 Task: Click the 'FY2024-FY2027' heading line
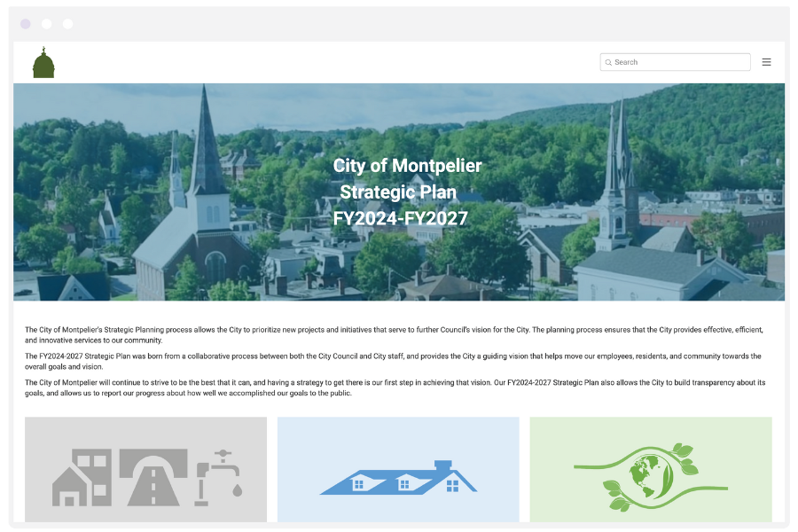point(401,218)
